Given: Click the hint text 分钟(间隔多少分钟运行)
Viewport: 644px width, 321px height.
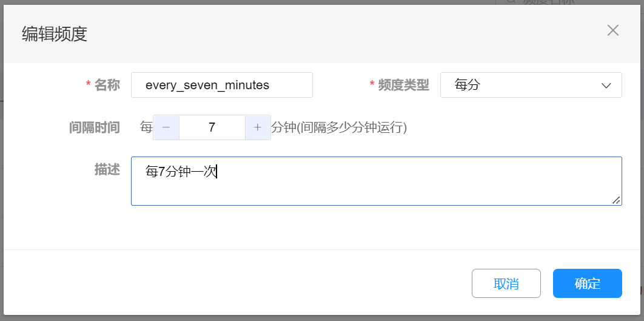Looking at the screenshot, I should coord(338,127).
